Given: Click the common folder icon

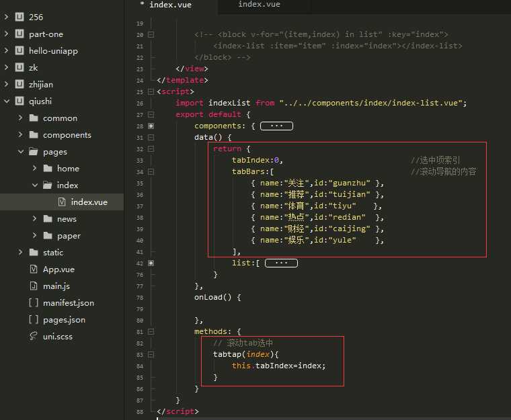Looking at the screenshot, I should [34, 118].
